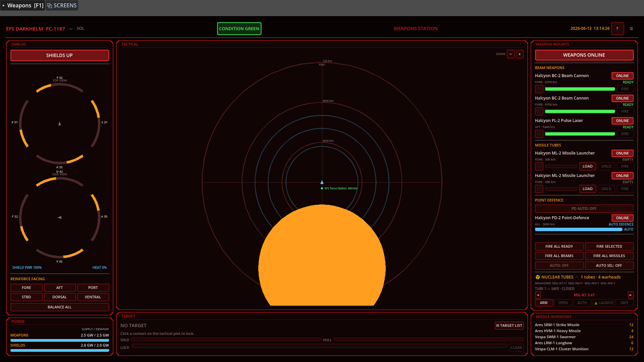Zoom out the tactical plot
Viewport: 644px width, 362px height.
511,54
